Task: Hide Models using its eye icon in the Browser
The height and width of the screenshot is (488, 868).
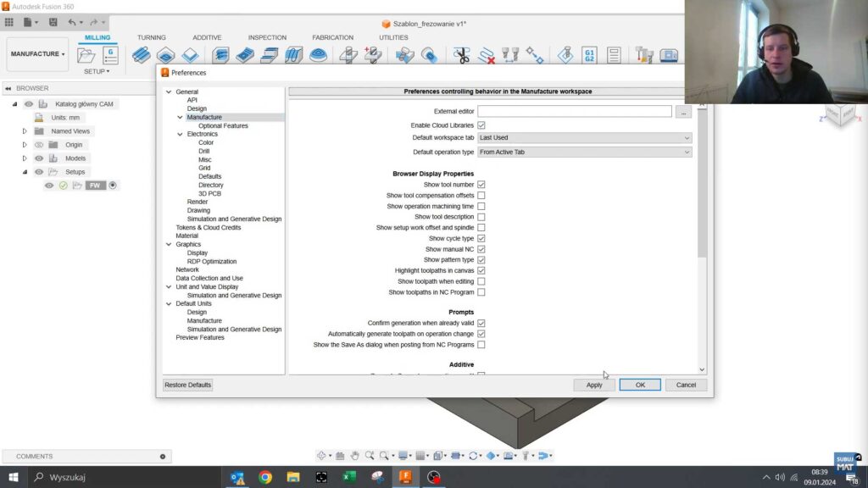Action: click(40, 158)
